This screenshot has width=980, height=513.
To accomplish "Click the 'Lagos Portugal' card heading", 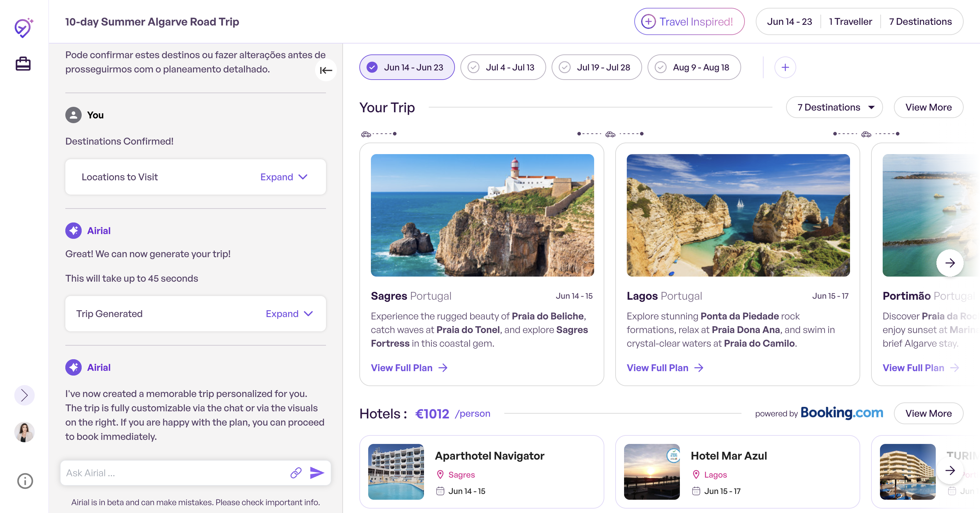I will click(664, 296).
